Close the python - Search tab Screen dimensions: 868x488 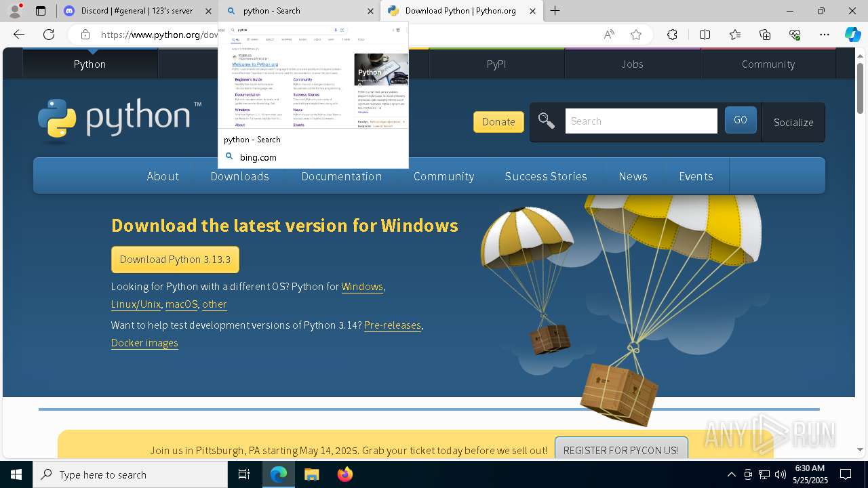pyautogui.click(x=370, y=11)
